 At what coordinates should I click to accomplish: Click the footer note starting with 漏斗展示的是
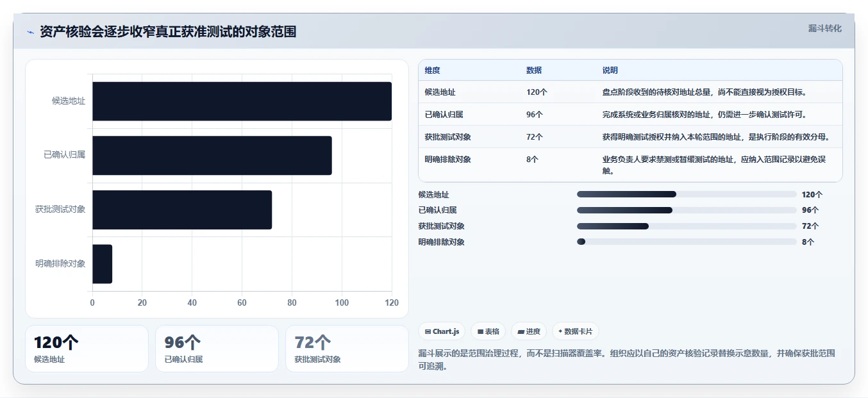point(627,360)
